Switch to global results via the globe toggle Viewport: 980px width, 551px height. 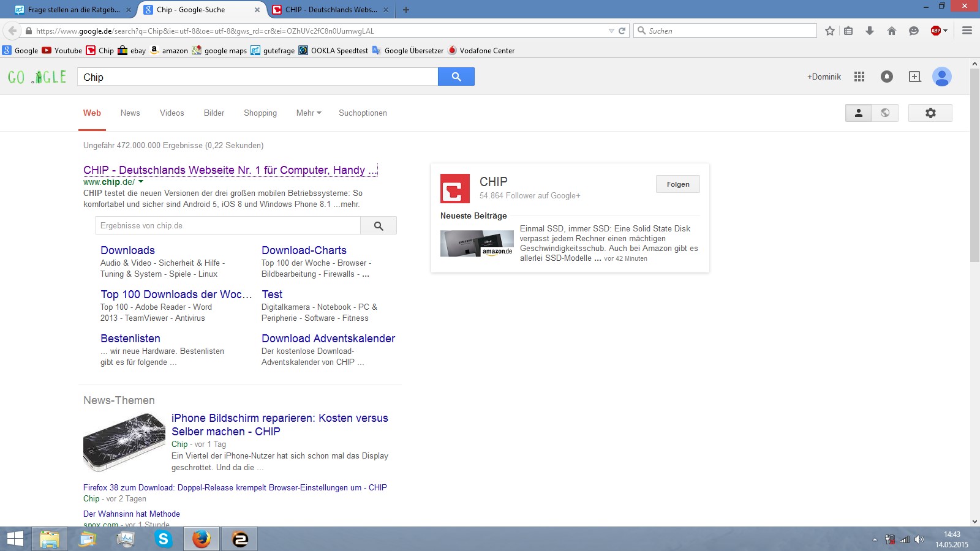(885, 113)
